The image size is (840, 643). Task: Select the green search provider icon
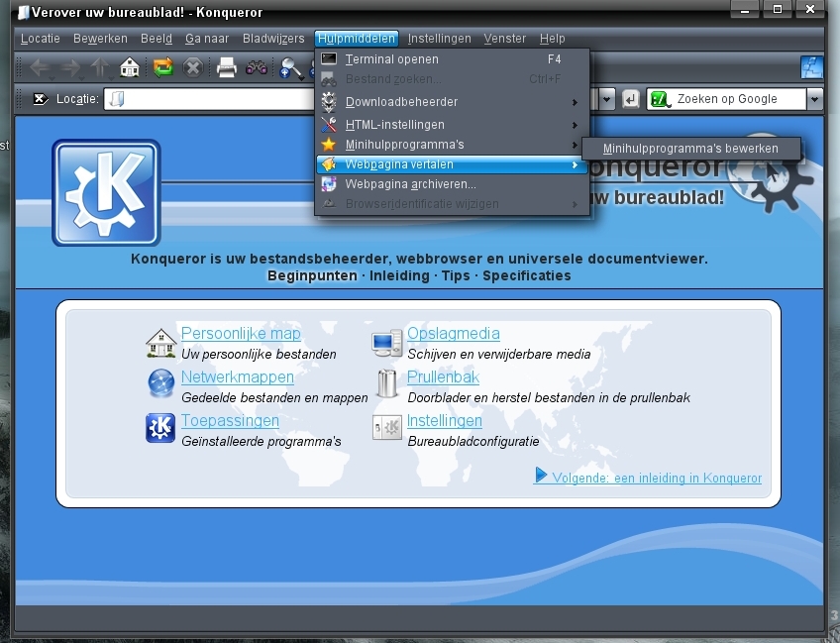[x=660, y=99]
